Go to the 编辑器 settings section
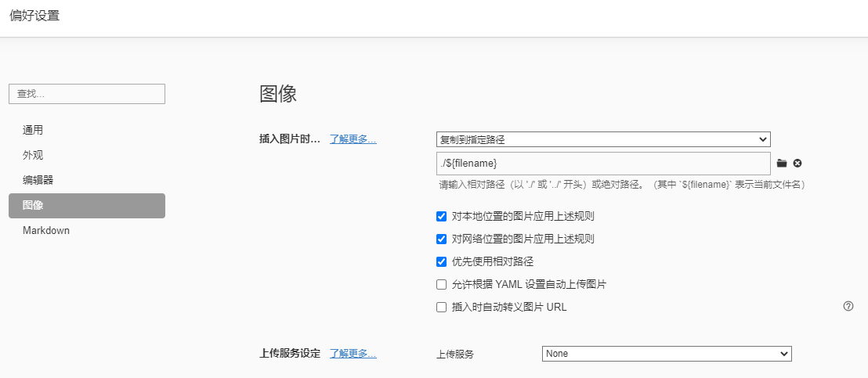 (x=38, y=180)
